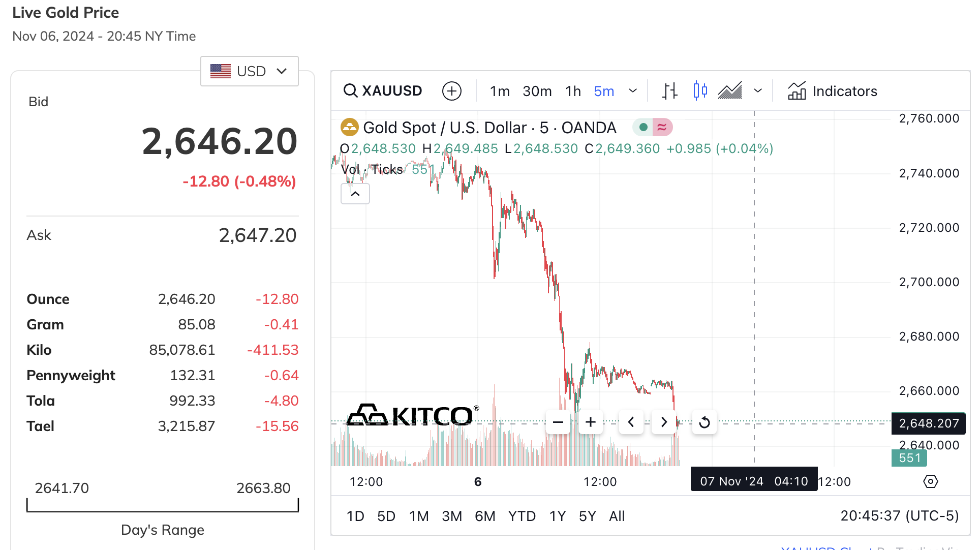This screenshot has width=980, height=550.
Task: Select the bar chart style icon
Action: click(x=670, y=91)
